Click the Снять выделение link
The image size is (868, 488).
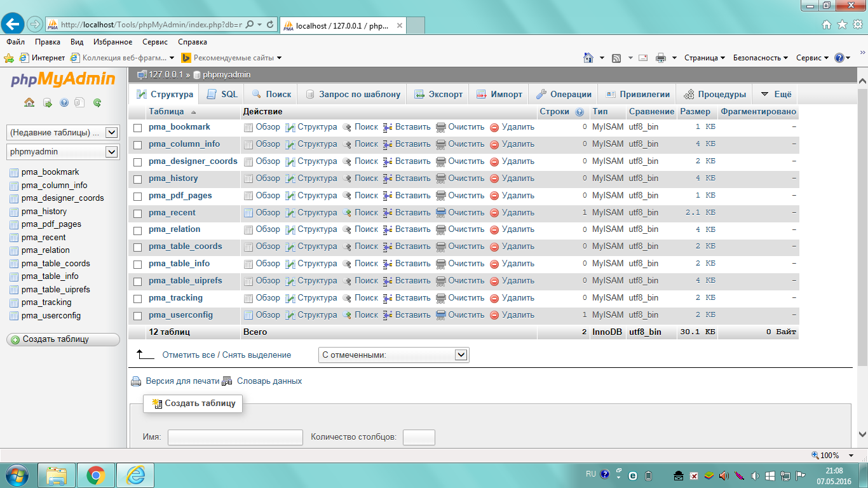point(257,355)
